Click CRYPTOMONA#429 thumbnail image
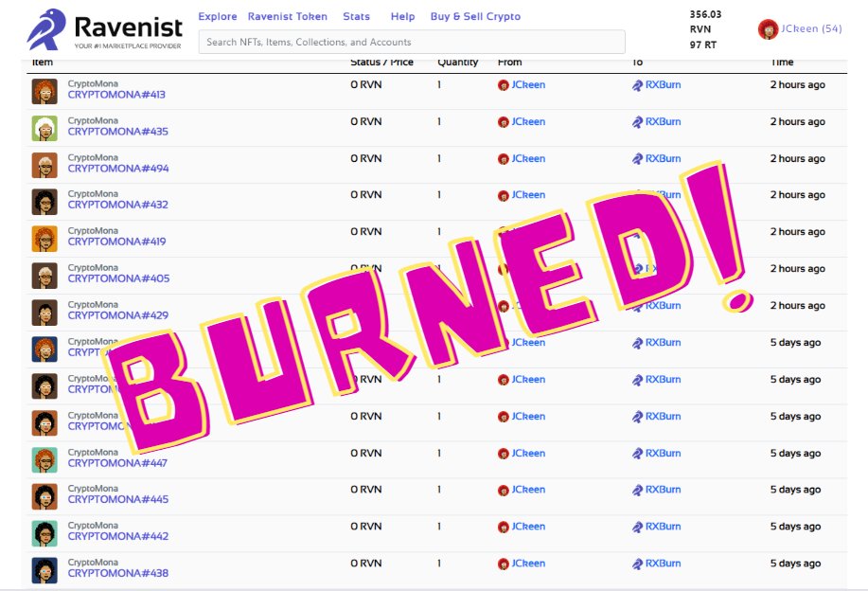Image resolution: width=868 pixels, height=591 pixels. pyautogui.click(x=44, y=313)
